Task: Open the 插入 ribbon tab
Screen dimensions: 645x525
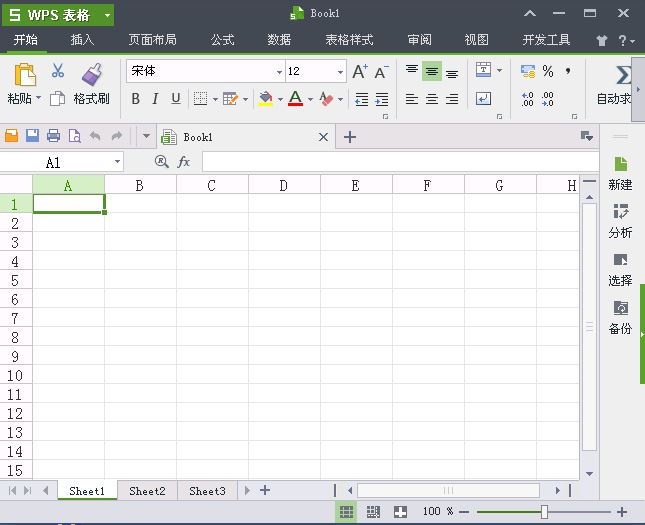Action: pos(82,39)
